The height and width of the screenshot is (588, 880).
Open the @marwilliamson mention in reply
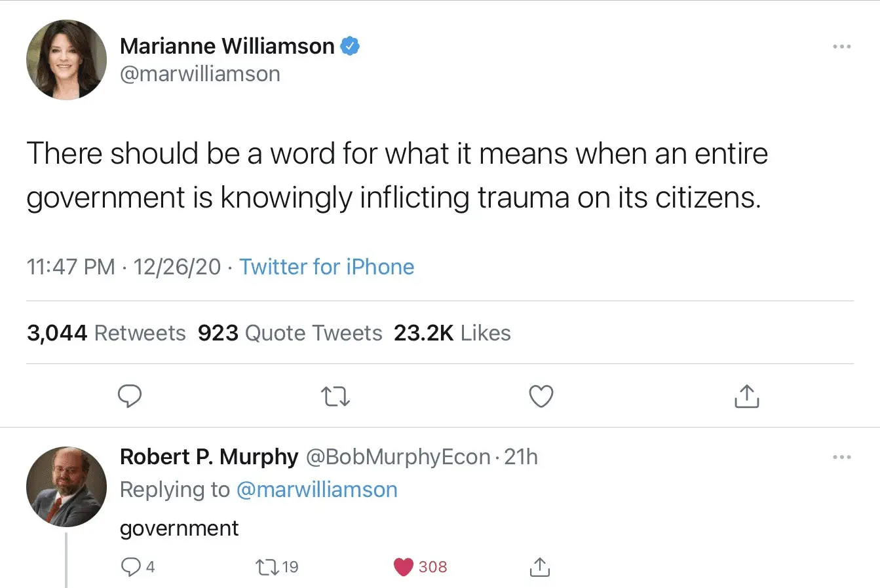(316, 490)
